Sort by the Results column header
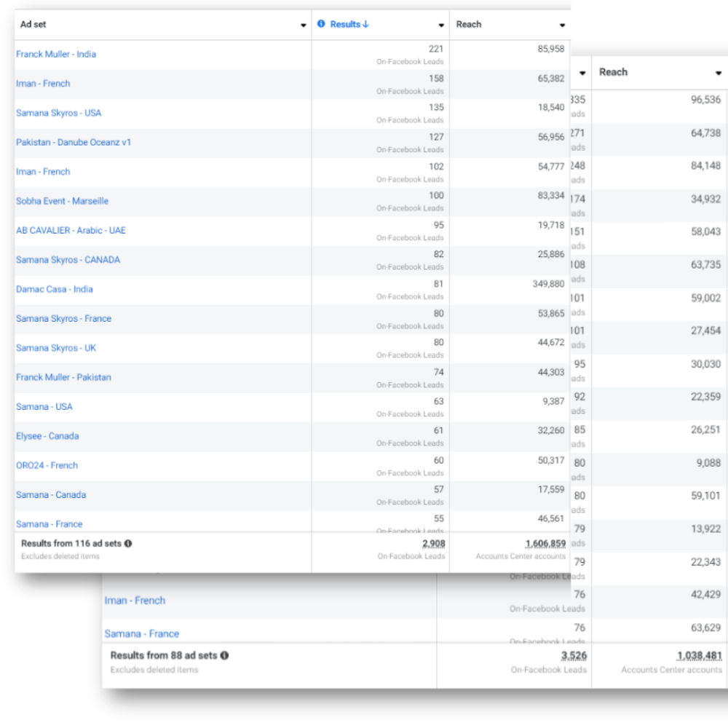 (x=345, y=24)
